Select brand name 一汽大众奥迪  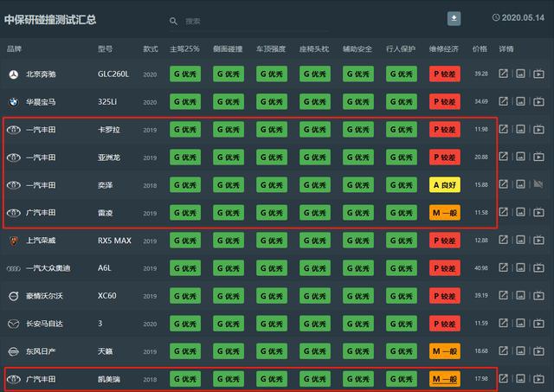(x=48, y=268)
